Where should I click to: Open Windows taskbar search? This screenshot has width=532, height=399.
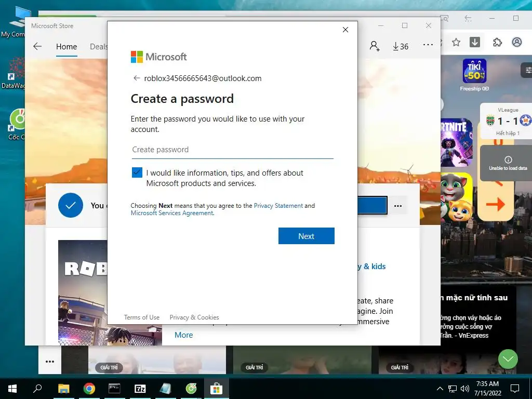(x=37, y=389)
